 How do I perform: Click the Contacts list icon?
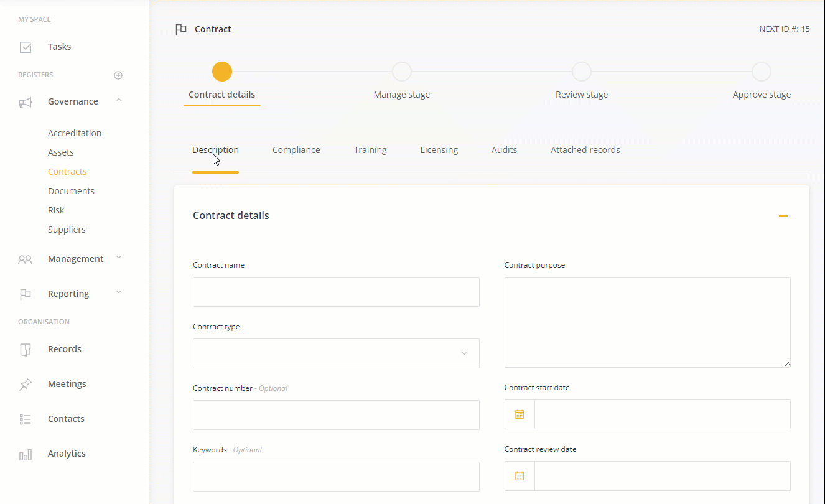(26, 419)
